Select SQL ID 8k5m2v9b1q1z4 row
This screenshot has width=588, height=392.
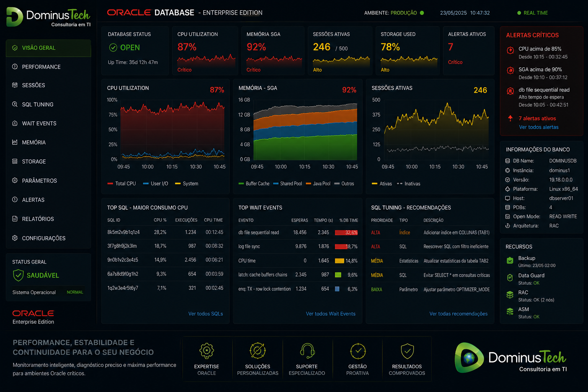coord(165,232)
